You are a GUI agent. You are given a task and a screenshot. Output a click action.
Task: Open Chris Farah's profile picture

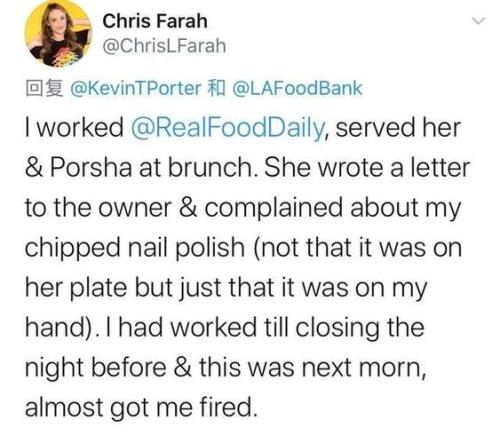point(58,34)
